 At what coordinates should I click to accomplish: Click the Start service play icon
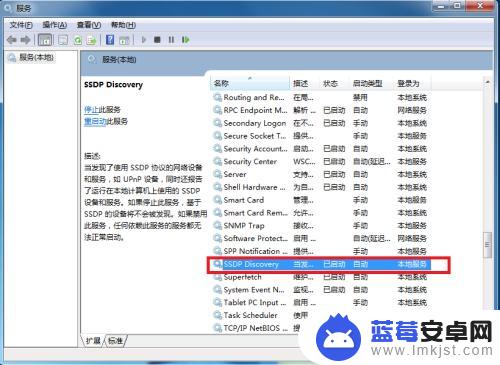click(144, 40)
